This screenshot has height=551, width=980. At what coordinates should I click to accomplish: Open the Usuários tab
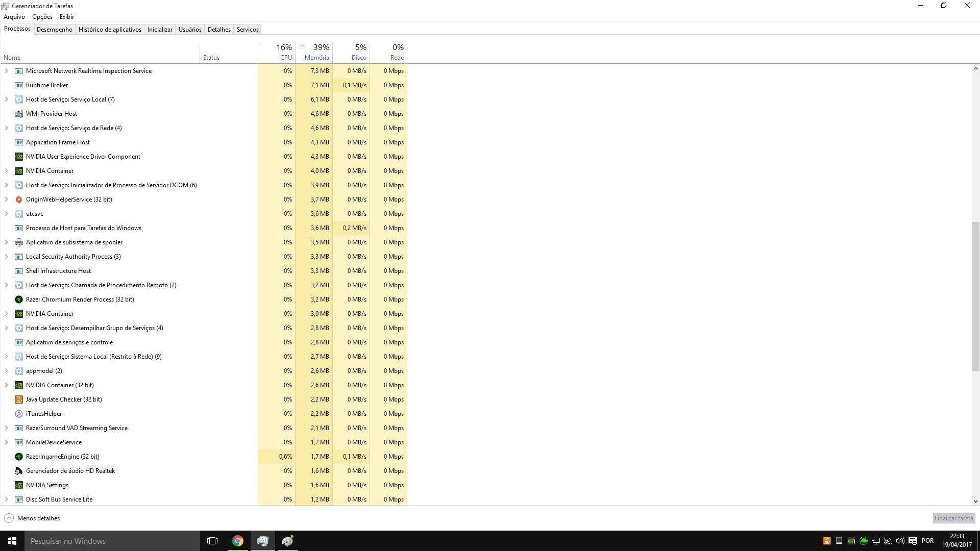(190, 30)
